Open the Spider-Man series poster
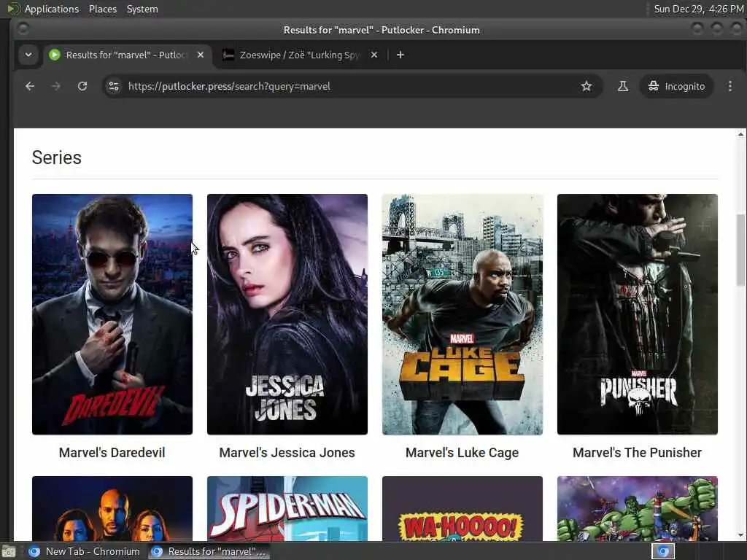 [287, 508]
